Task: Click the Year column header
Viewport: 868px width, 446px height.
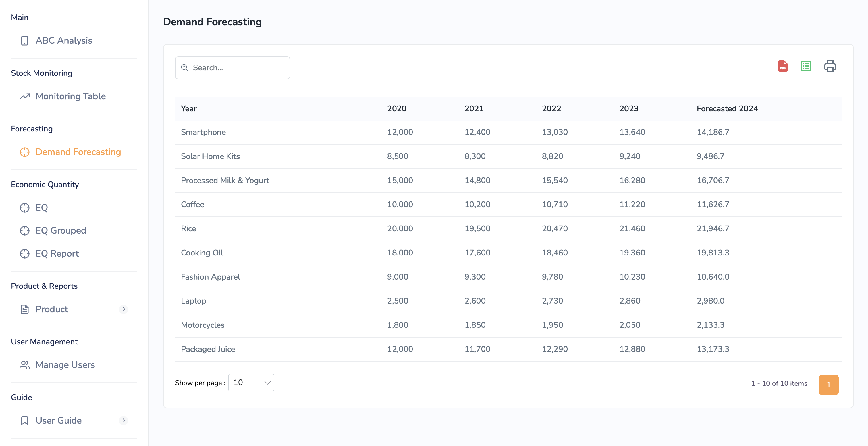Action: coord(189,109)
